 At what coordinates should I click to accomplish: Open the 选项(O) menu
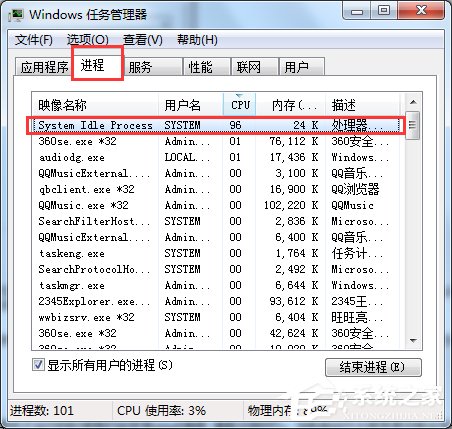click(x=88, y=40)
